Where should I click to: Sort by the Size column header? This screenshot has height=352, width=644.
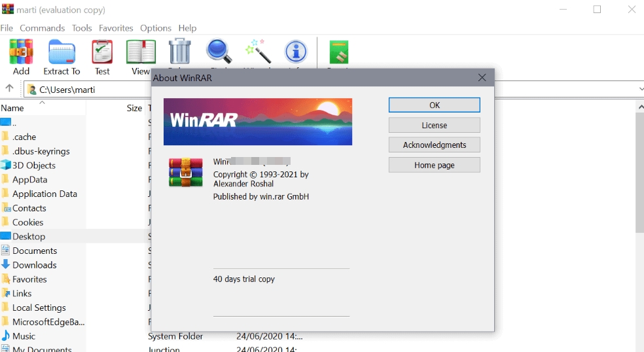point(134,108)
